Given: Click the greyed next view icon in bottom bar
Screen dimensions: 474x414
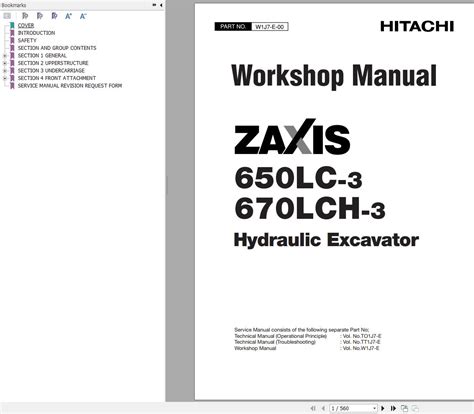Looking at the screenshot, I should click(415, 408).
